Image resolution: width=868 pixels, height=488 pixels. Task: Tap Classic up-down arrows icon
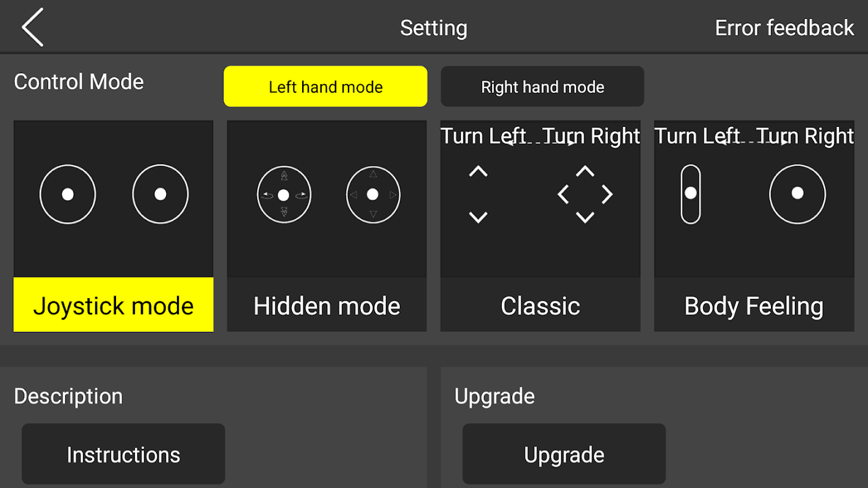[x=478, y=194]
